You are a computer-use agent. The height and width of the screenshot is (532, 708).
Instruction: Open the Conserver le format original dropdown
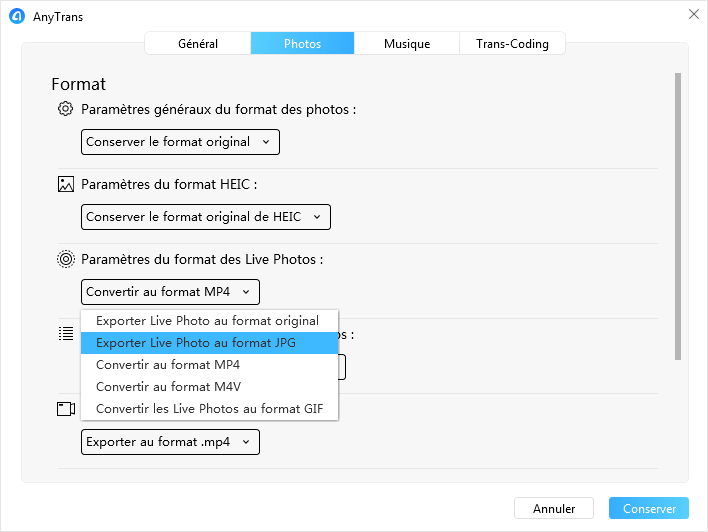(x=180, y=142)
